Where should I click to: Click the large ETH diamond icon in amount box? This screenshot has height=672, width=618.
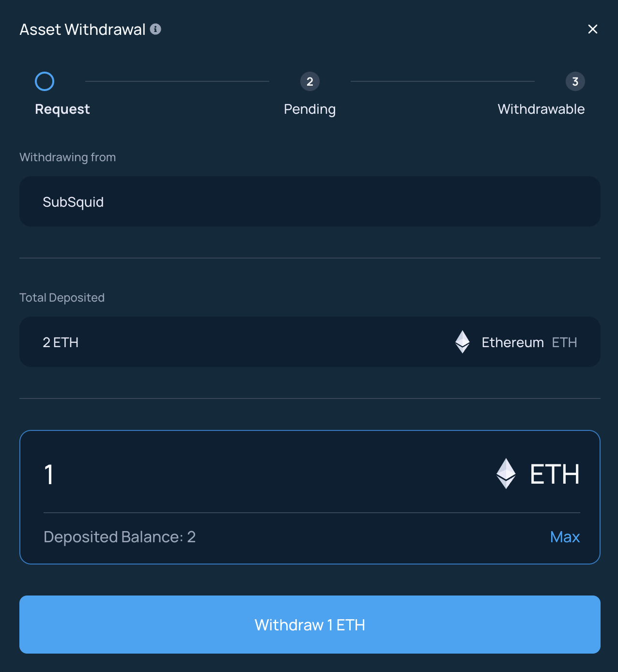coord(506,473)
